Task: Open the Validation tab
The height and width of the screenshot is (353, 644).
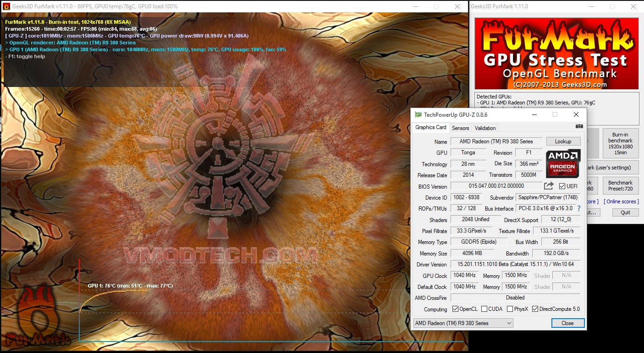Action: (485, 128)
